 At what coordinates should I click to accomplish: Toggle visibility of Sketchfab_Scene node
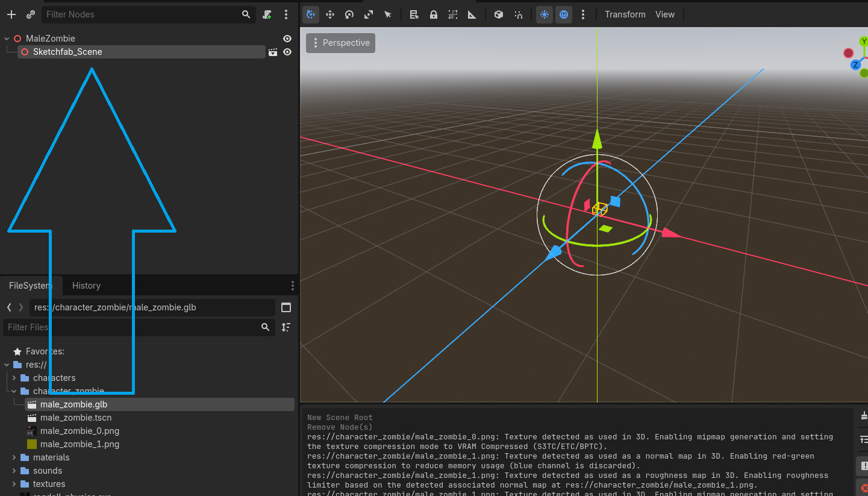tap(287, 52)
